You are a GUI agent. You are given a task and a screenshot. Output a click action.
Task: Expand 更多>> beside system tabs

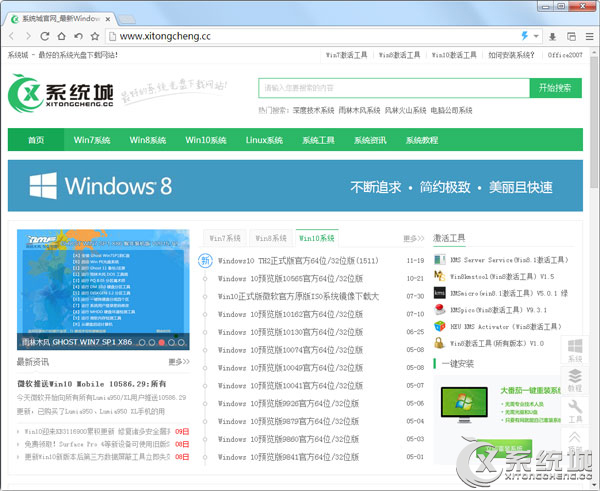pyautogui.click(x=414, y=239)
